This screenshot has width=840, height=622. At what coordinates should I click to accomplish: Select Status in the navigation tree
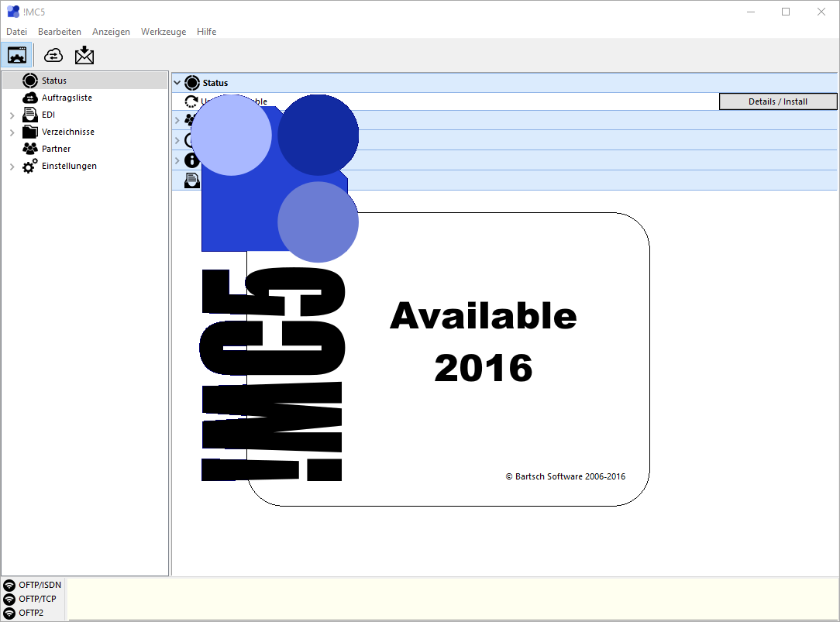coord(54,81)
